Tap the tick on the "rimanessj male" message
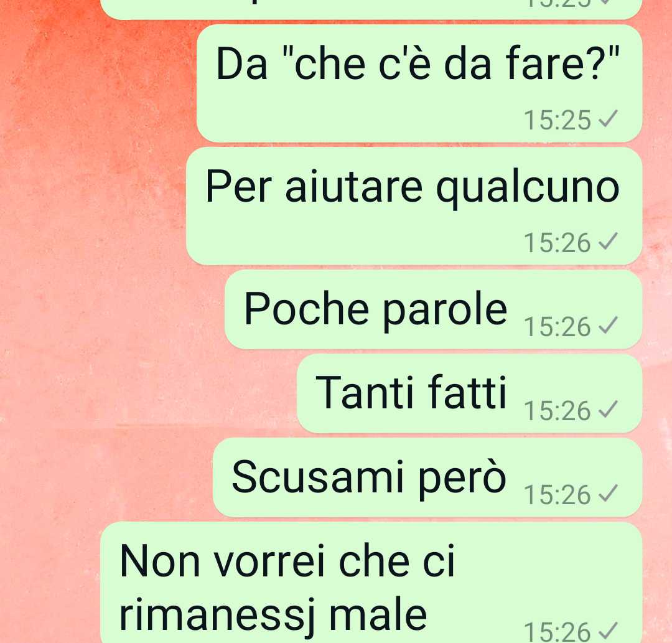This screenshot has width=672, height=643. point(608,631)
